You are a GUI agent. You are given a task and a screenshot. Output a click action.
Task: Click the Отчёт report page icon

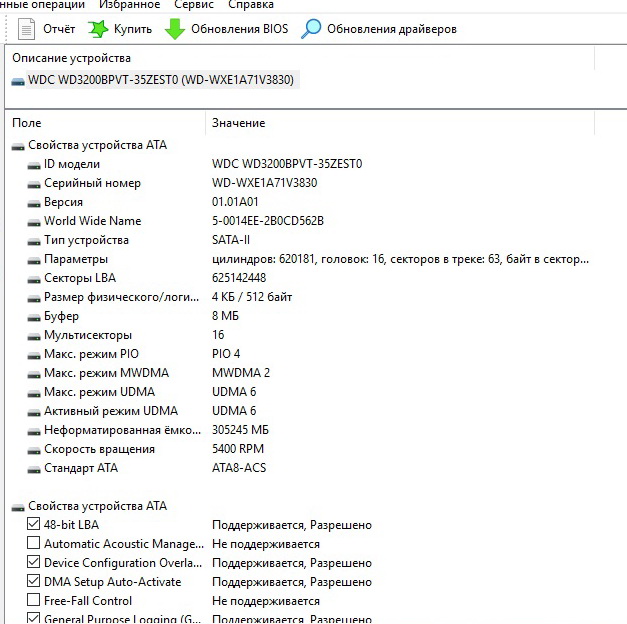(25, 29)
